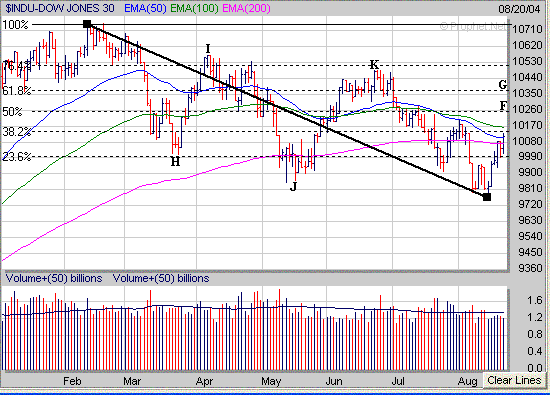Click the letter K annotation on the chart

coord(375,65)
